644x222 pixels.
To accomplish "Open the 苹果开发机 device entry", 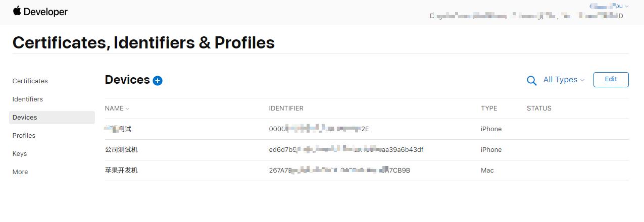I will pyautogui.click(x=121, y=170).
